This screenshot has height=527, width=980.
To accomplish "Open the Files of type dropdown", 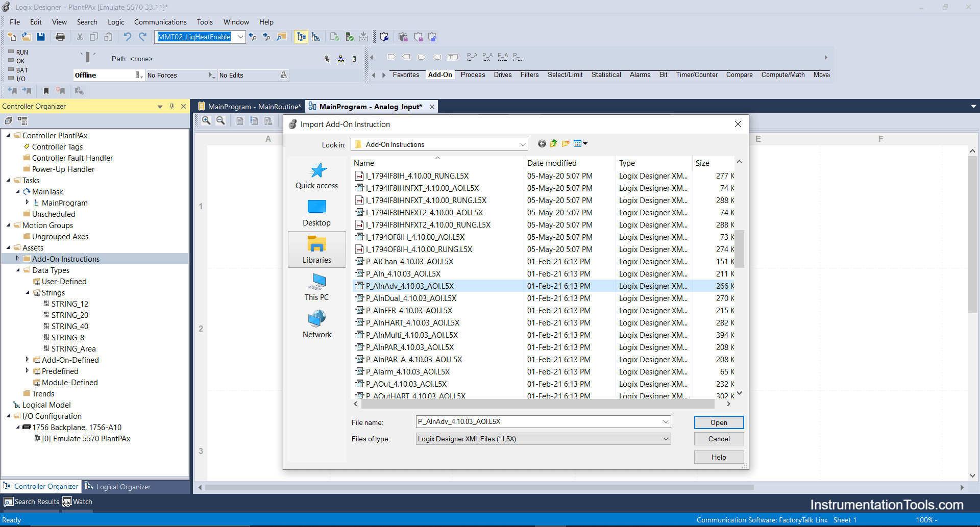I will (666, 439).
